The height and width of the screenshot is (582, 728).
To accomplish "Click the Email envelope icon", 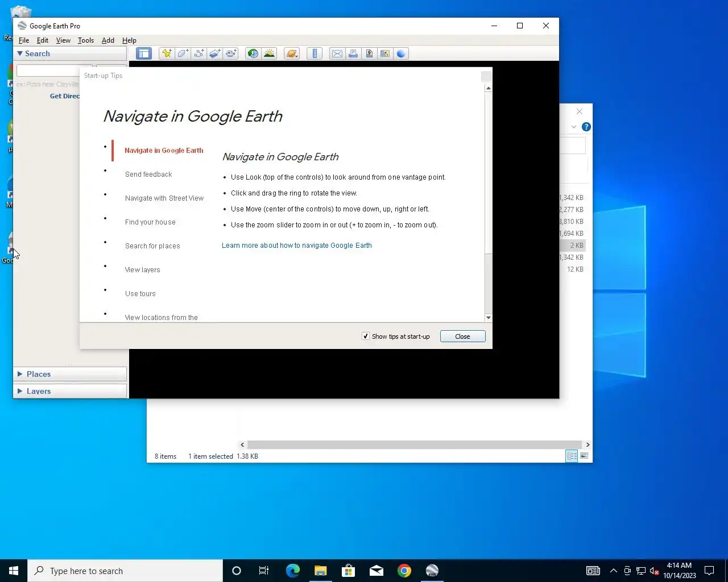I will tap(337, 53).
